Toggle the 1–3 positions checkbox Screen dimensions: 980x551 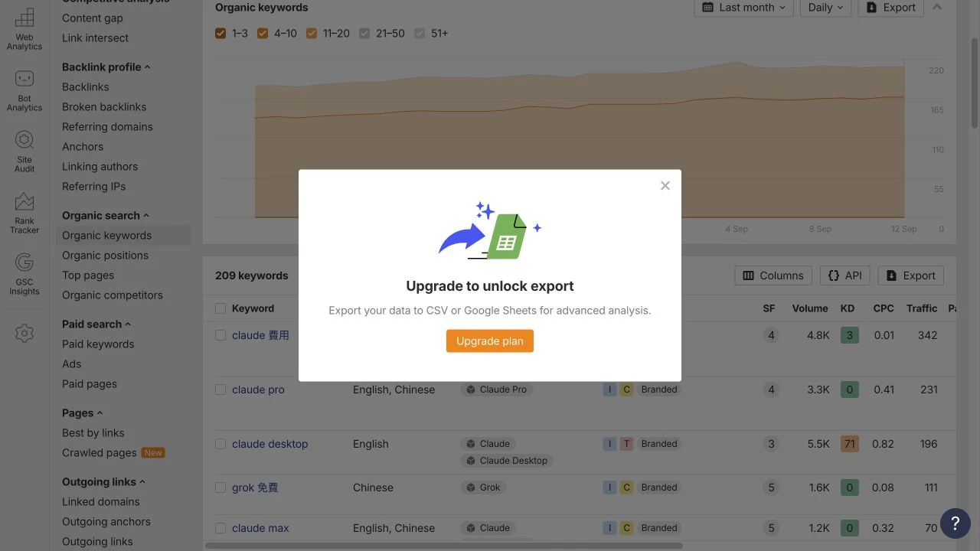[x=220, y=34]
